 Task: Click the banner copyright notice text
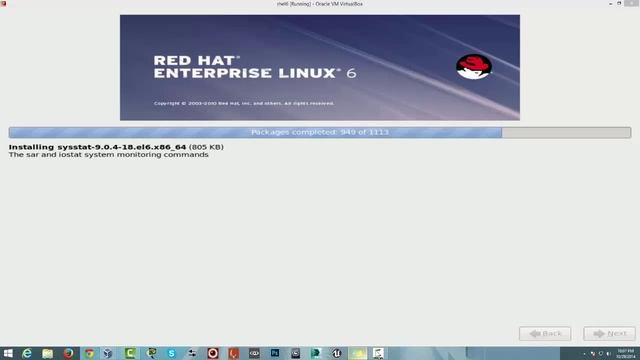244,103
